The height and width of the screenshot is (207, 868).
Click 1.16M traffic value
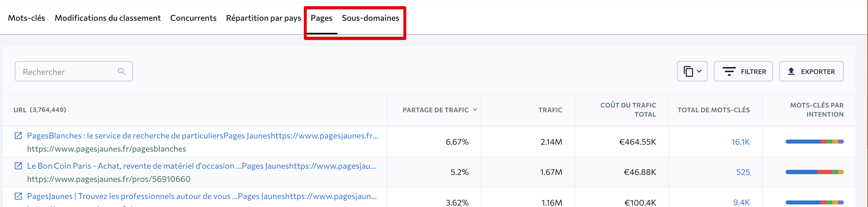pos(552,202)
